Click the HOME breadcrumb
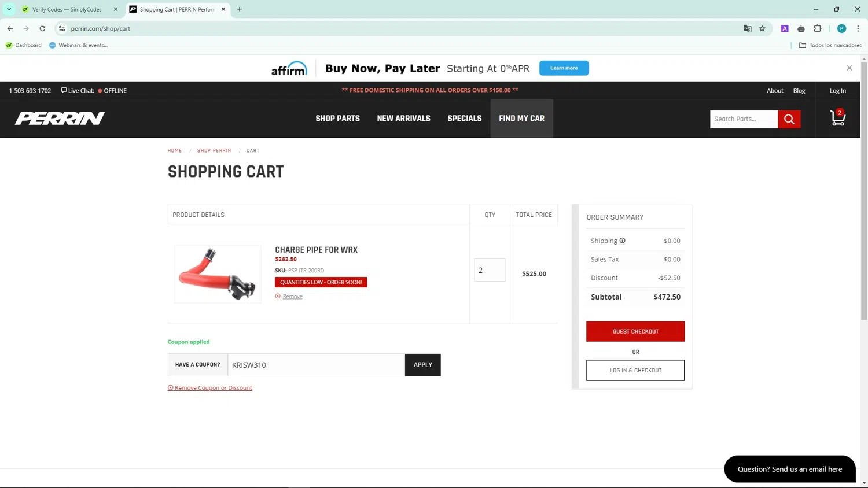Viewport: 868px width, 488px height. coord(175,150)
